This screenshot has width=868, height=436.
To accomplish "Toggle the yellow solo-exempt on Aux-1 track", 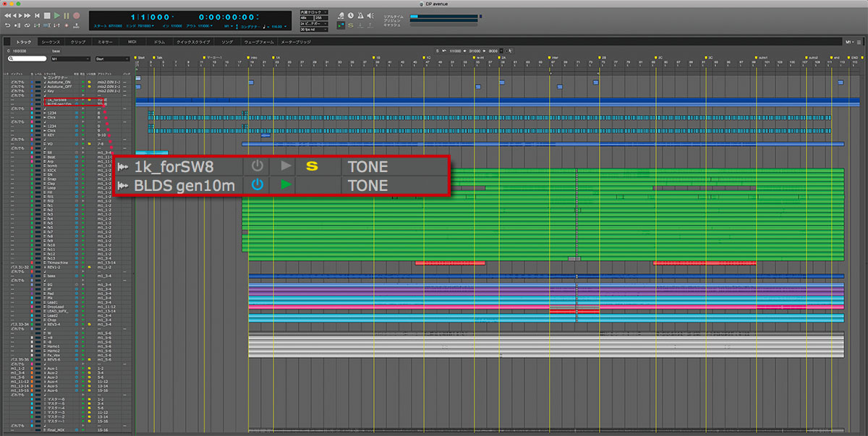I will (89, 368).
